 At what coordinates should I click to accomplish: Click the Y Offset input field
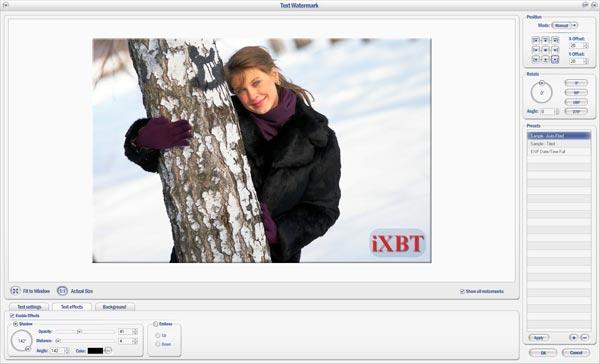(576, 61)
